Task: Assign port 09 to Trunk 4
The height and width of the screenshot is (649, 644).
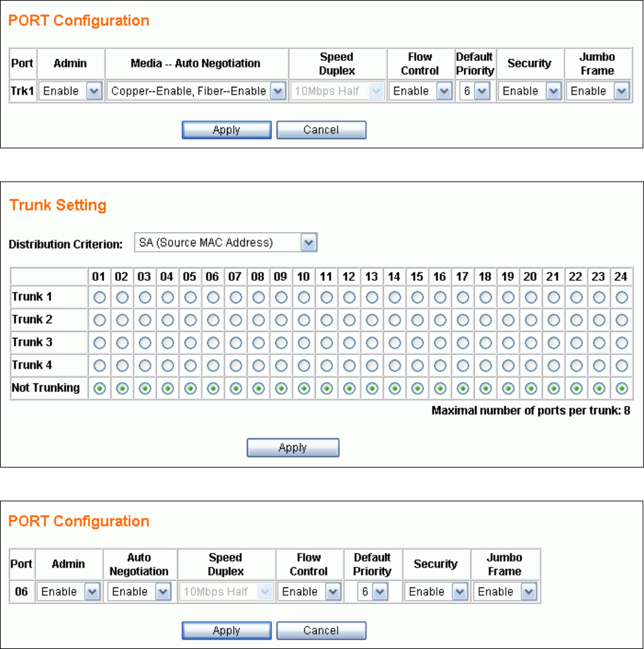Action: [x=281, y=366]
